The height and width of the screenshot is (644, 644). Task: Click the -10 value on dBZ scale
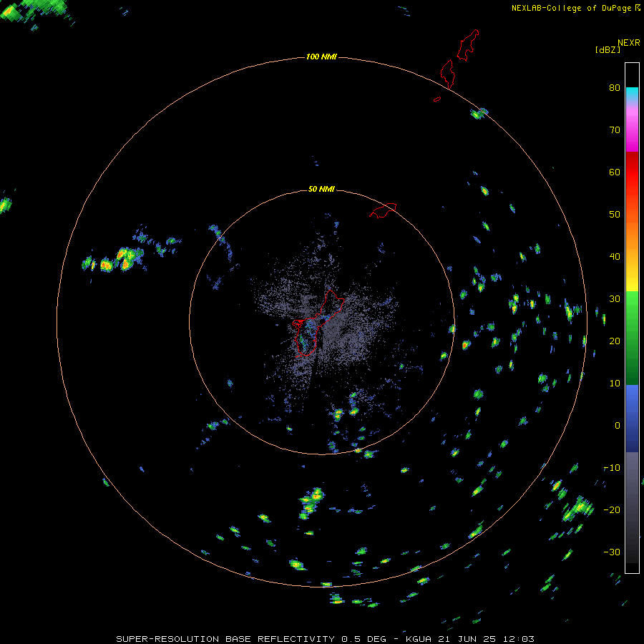(612, 468)
